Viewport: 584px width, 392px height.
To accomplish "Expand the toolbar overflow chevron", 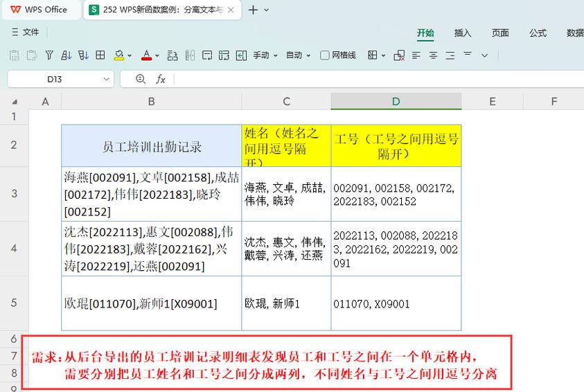I will click(484, 55).
